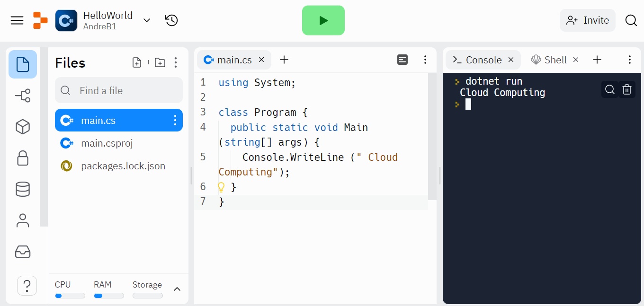The image size is (644, 306).
Task: Click line number 7 in gutter
Action: pos(203,201)
